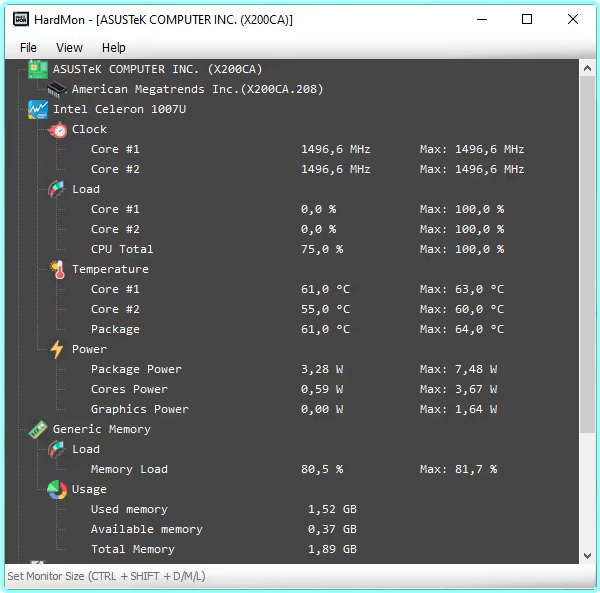Click the Max: 7,48 W value
600x593 pixels.
point(458,369)
